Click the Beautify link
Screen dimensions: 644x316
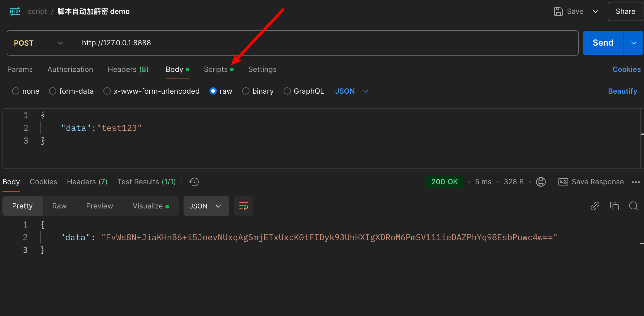622,91
